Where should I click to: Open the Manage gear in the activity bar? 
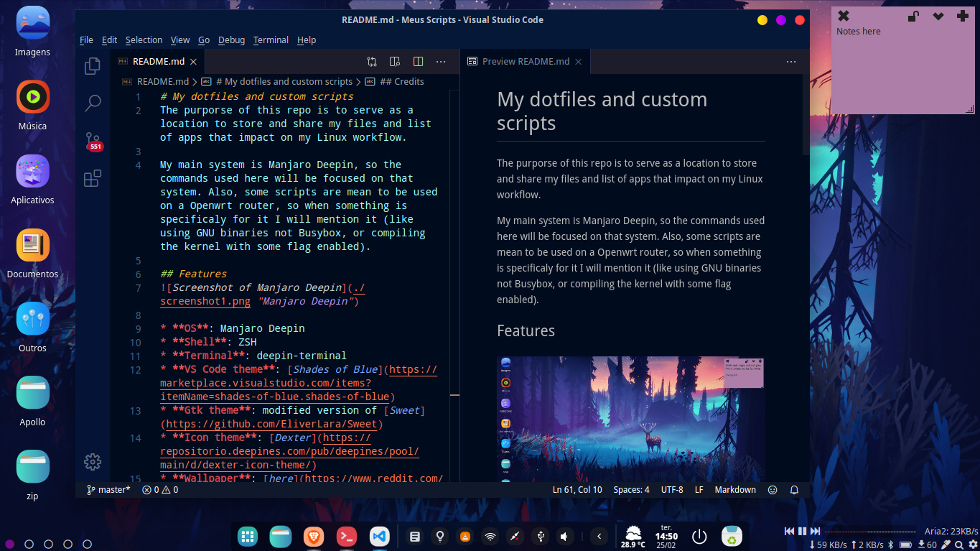[x=93, y=462]
